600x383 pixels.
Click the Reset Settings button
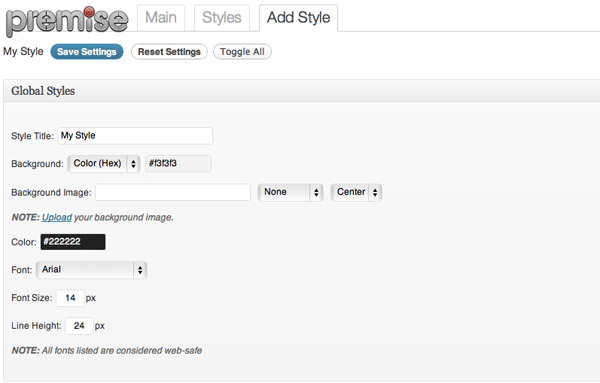click(169, 52)
